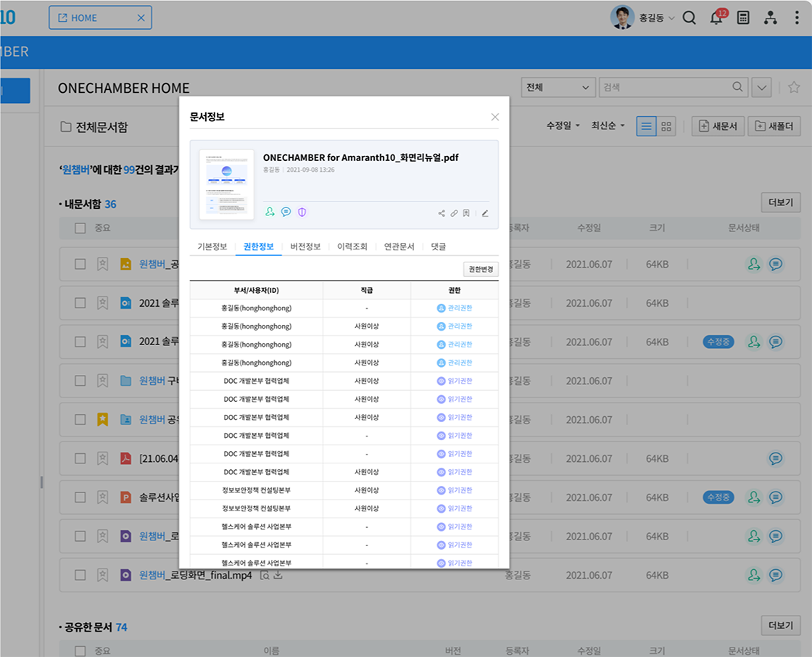Screen dimensions: 812x657
Task: Close the 문서정보 dialog
Action: click(x=495, y=117)
